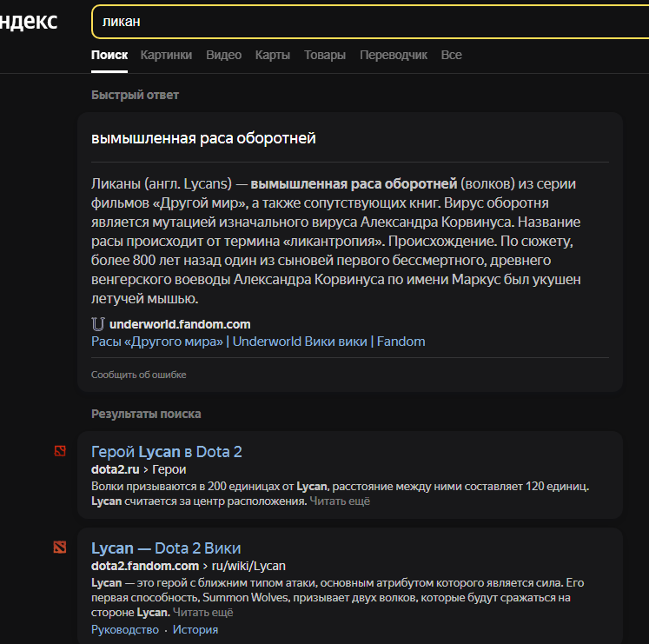Click 'Сообщить об ошибке' link
The height and width of the screenshot is (644, 649).
point(139,375)
